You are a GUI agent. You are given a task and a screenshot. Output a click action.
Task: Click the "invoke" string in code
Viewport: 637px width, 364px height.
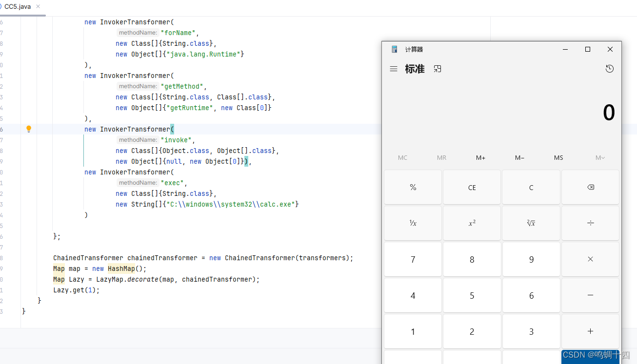click(x=176, y=140)
